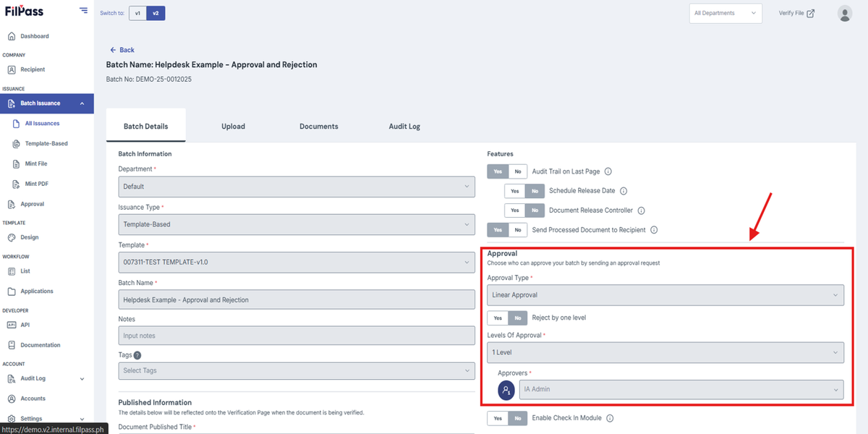Click the Dashboard home icon
Image resolution: width=868 pixels, height=434 pixels.
[x=12, y=36]
